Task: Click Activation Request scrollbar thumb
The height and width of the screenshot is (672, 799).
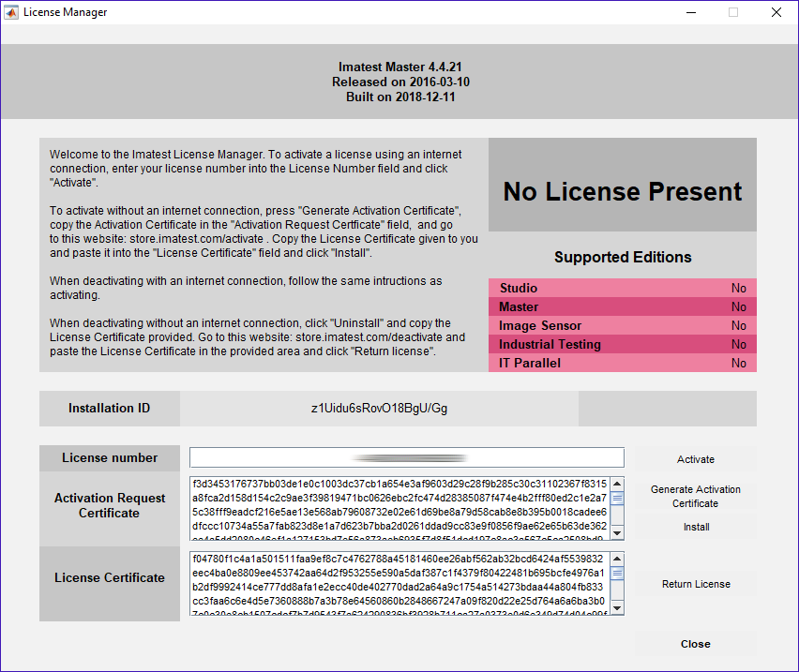Action: point(617,498)
